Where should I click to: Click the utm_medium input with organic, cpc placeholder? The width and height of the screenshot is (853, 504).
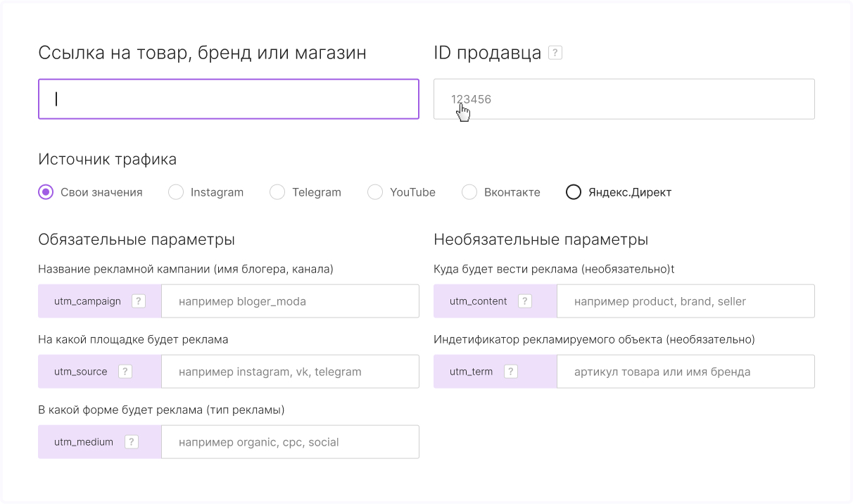pyautogui.click(x=290, y=442)
